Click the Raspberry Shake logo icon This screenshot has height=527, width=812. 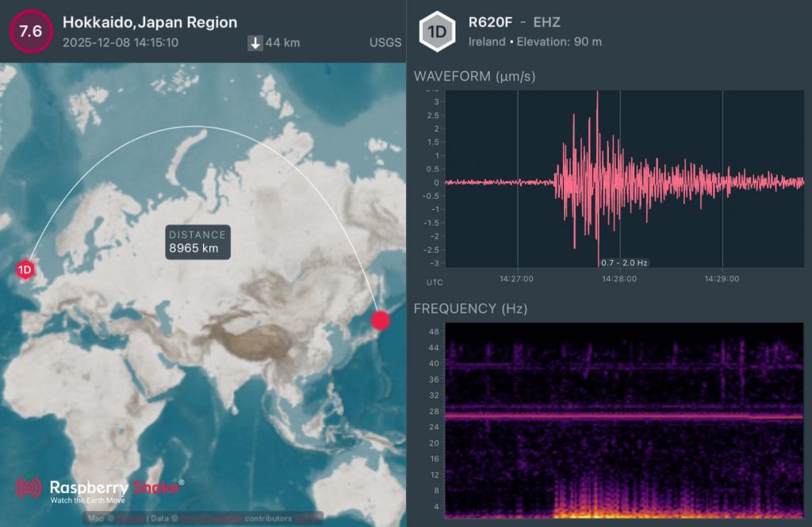pos(29,487)
